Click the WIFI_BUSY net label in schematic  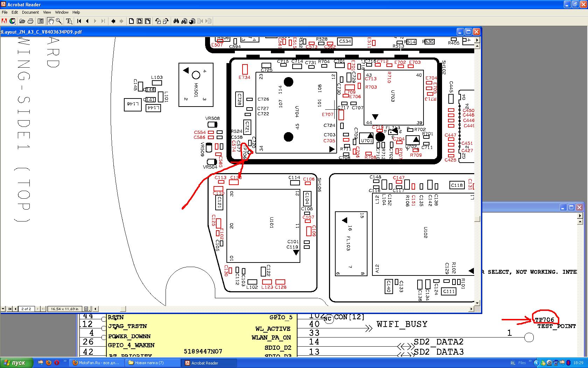pos(402,324)
